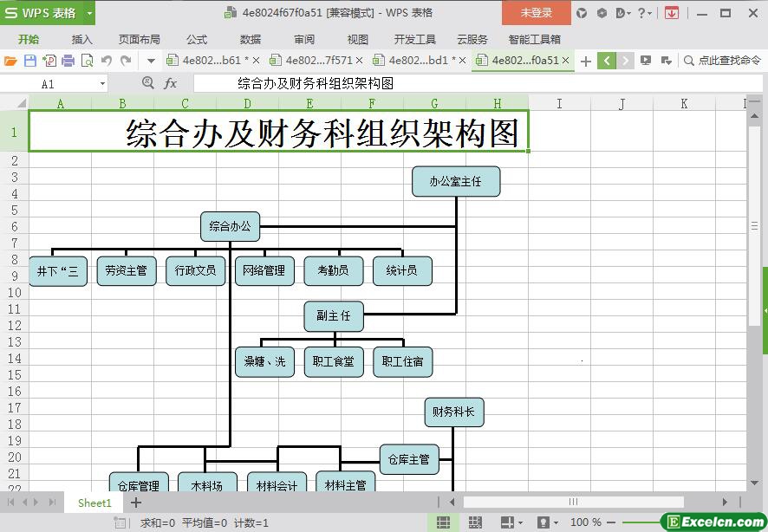Click the formula bar text field
The height and width of the screenshot is (532, 768).
click(478, 83)
